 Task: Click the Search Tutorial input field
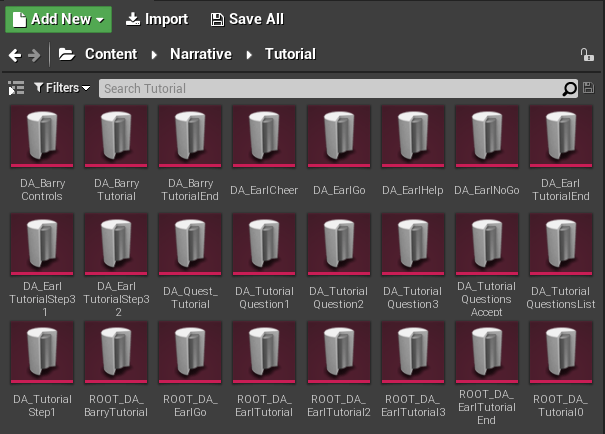click(330, 89)
